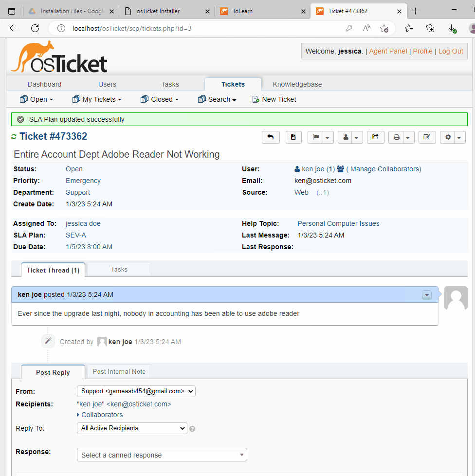Click the site information icon in address bar
Image resolution: width=475 pixels, height=476 pixels.
coord(61,28)
